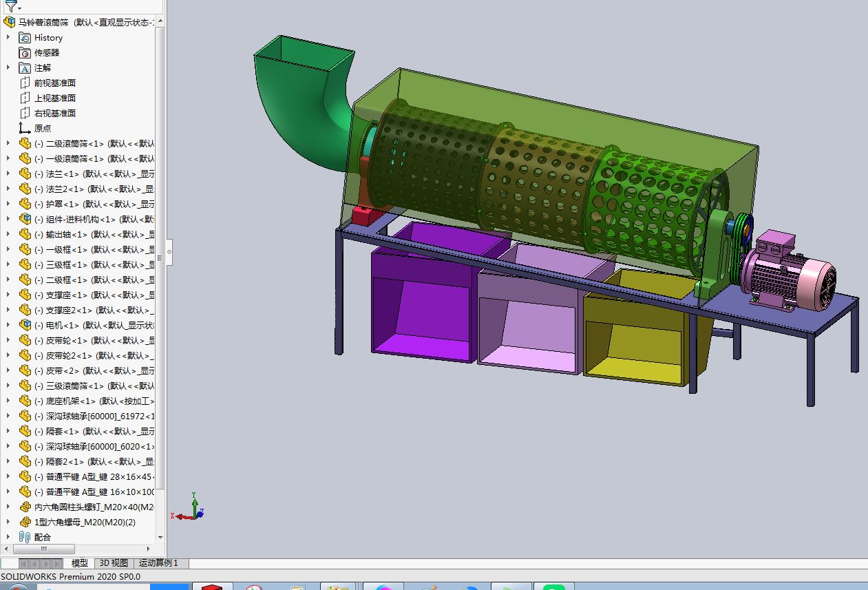Select the 上视基准面 plane icon
Viewport: 868px width, 590px height.
click(x=25, y=98)
